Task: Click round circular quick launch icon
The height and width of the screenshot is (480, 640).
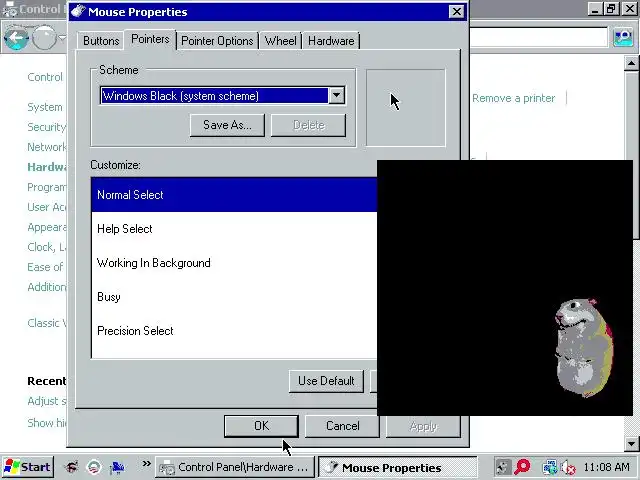Action: click(94, 467)
